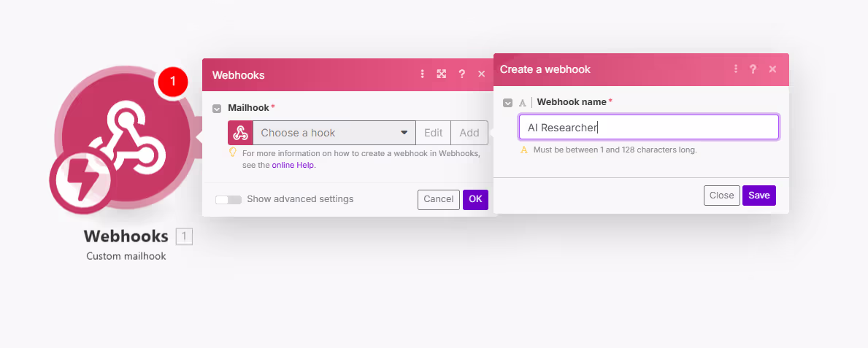Click the lightbulb hint icon
This screenshot has height=348, width=868.
(x=233, y=152)
